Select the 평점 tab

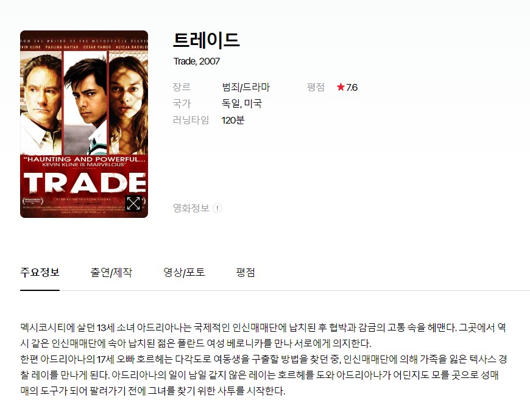coord(246,273)
